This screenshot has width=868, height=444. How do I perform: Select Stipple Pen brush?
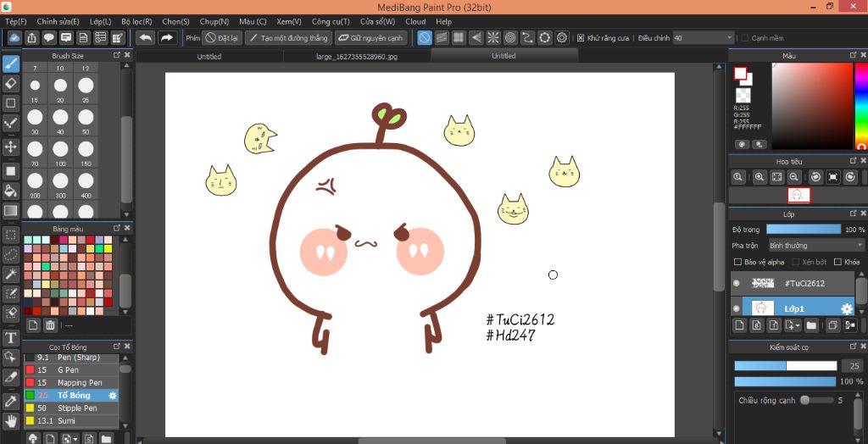coord(71,408)
